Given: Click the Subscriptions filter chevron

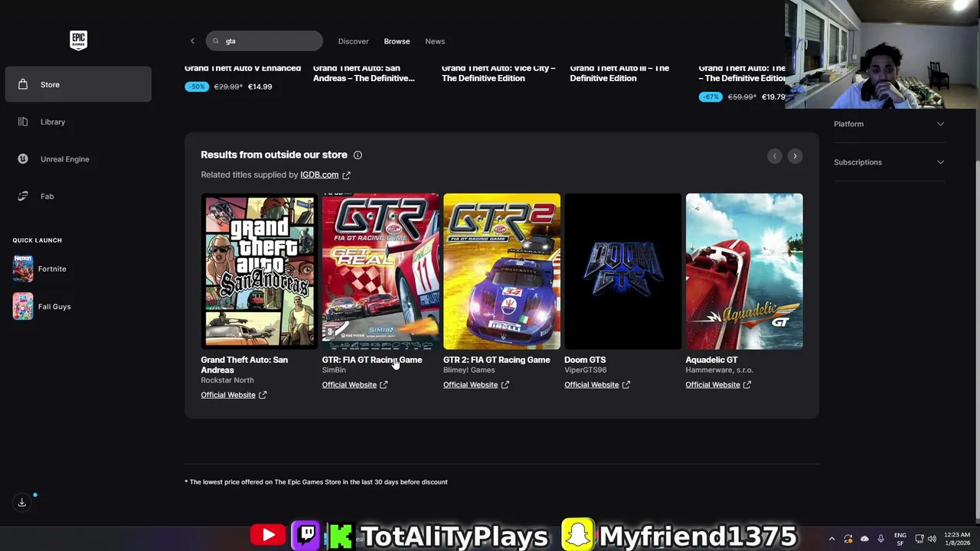Looking at the screenshot, I should (940, 162).
